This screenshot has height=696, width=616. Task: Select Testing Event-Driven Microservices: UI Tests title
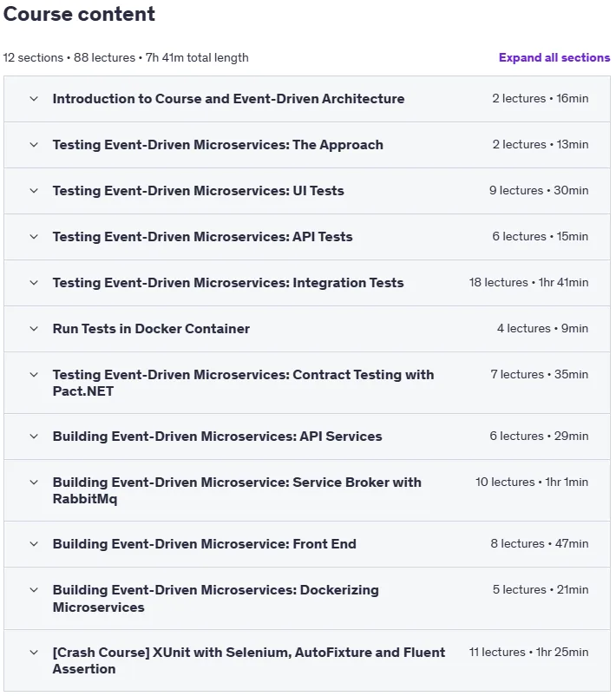[x=199, y=191]
